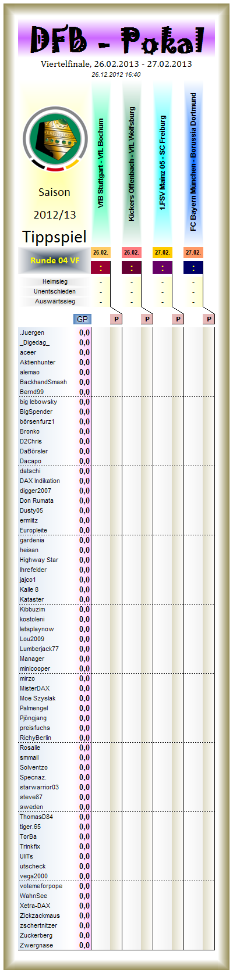Open the 1.FSV Mainz 05 - SC Freiburg column
Screen dimensions: 233x980
163,163
